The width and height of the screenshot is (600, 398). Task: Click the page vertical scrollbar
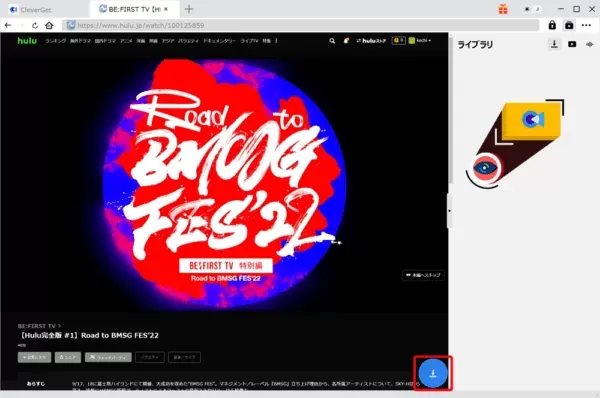pyautogui.click(x=451, y=111)
